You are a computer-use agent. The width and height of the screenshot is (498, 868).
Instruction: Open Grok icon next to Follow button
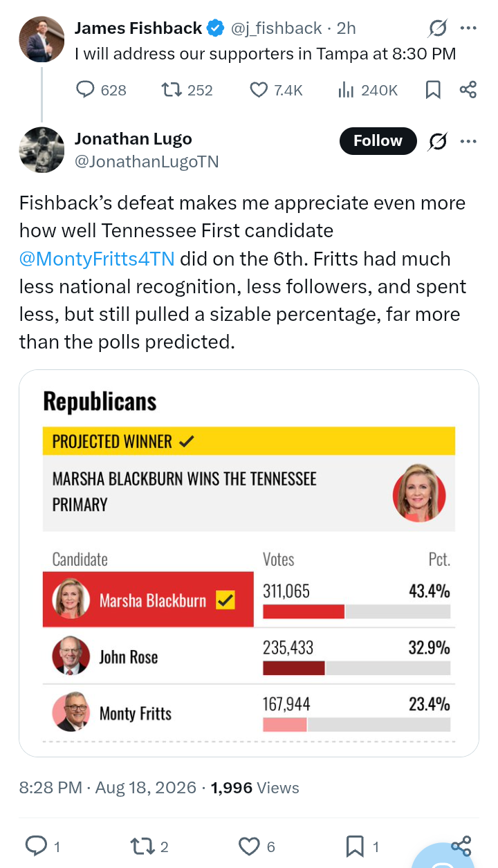point(438,141)
